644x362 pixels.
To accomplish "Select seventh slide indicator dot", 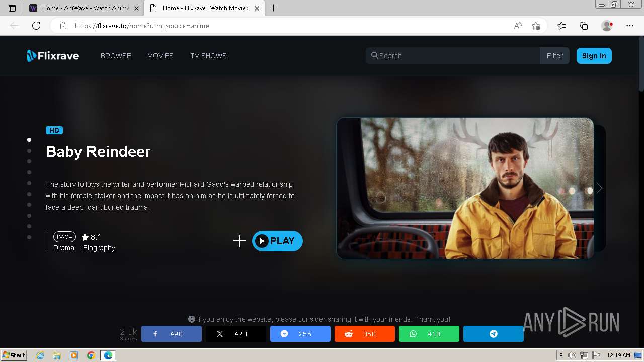I will (29, 205).
